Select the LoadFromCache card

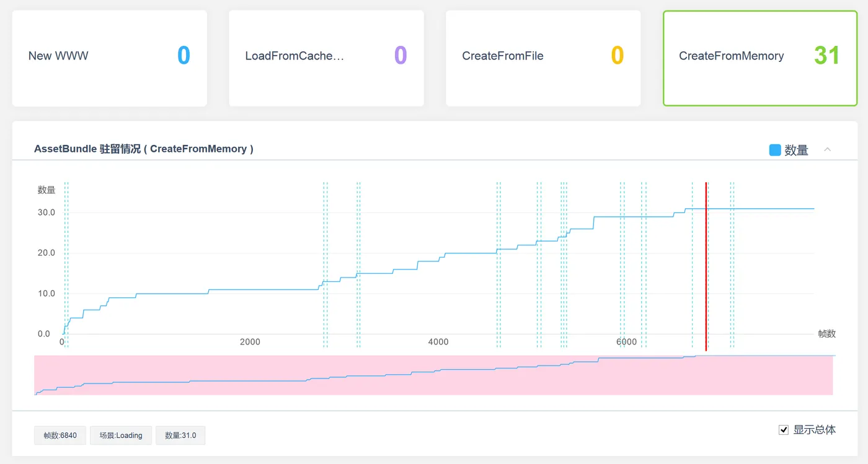(x=326, y=58)
